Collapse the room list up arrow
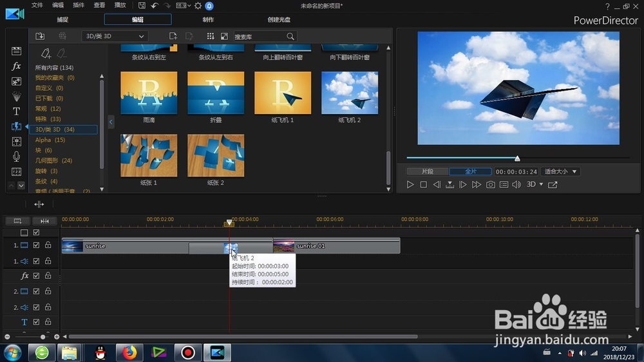 tap(12, 186)
